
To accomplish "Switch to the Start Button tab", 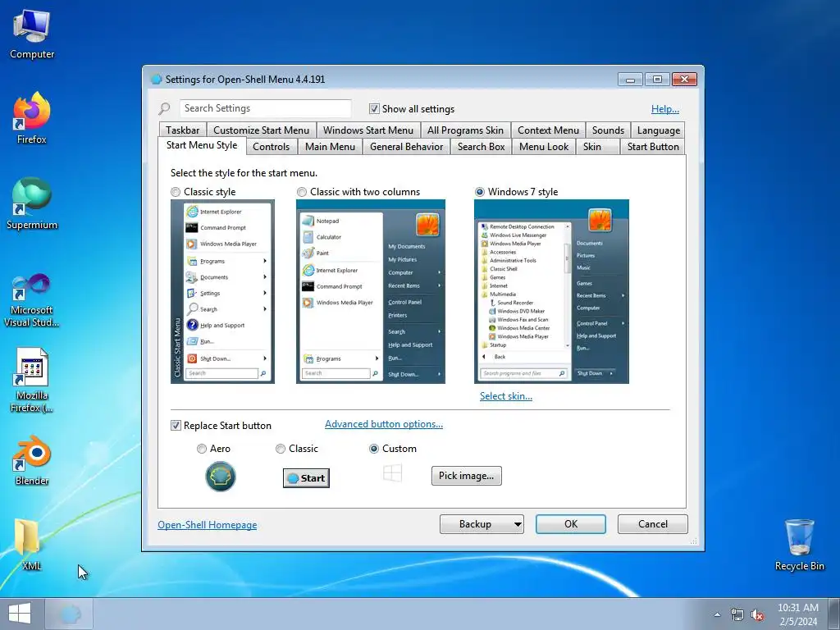I will click(x=653, y=147).
